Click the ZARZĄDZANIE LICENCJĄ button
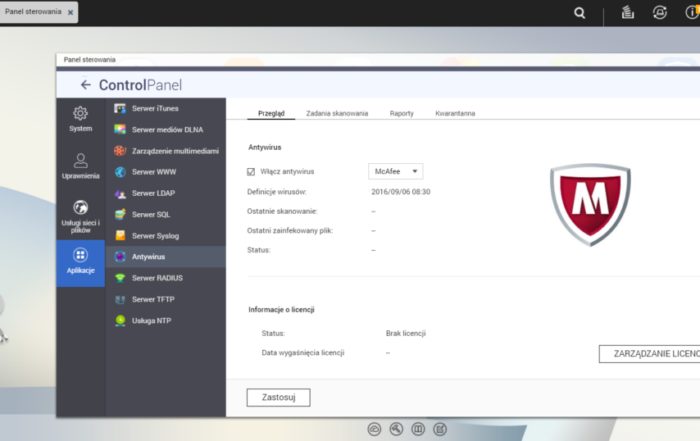700x441 pixels. pos(650,354)
